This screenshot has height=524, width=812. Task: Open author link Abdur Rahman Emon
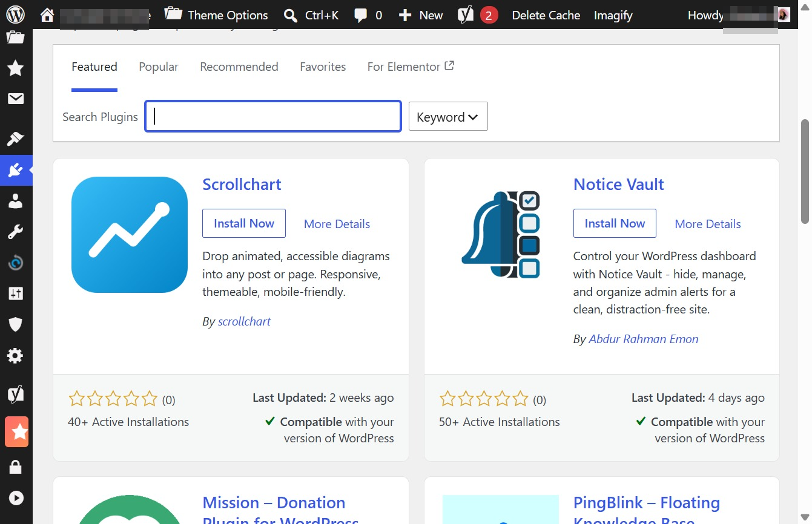pos(644,339)
